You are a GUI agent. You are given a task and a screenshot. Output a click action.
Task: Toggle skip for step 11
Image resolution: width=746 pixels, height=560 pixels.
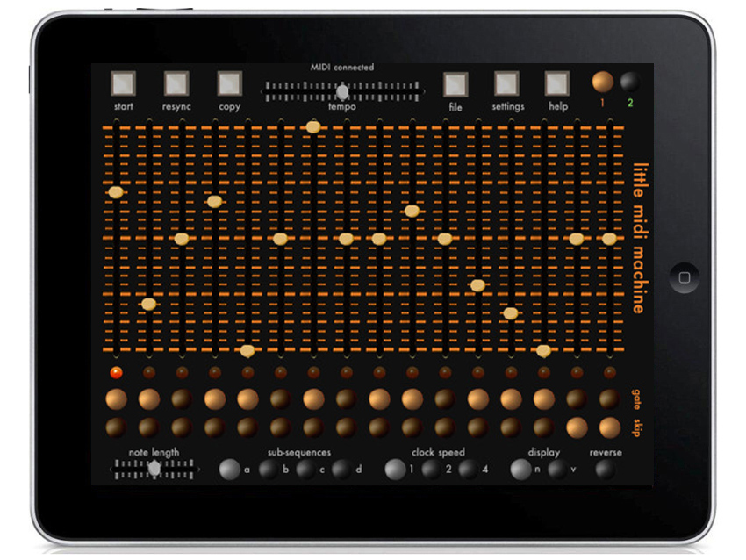click(445, 427)
